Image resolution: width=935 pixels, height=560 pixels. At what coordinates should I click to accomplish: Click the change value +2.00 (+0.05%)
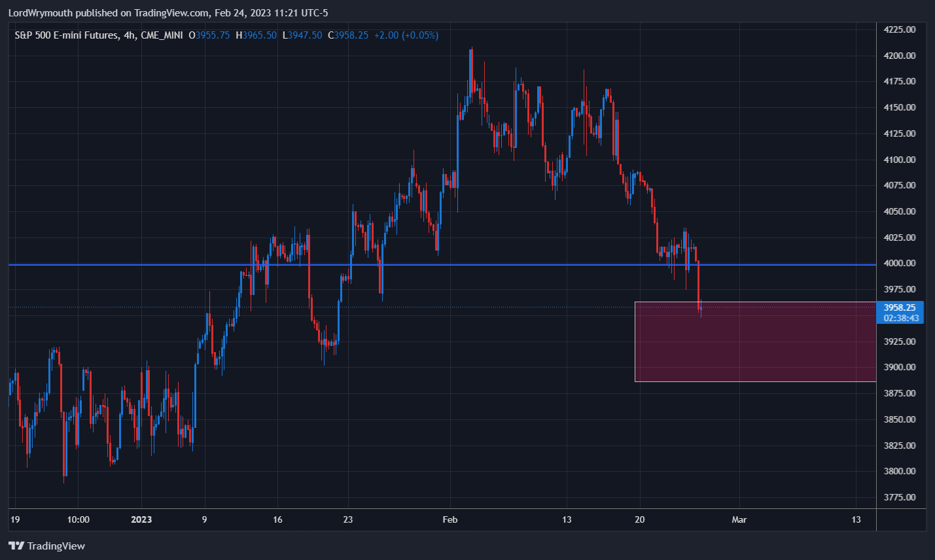[406, 35]
